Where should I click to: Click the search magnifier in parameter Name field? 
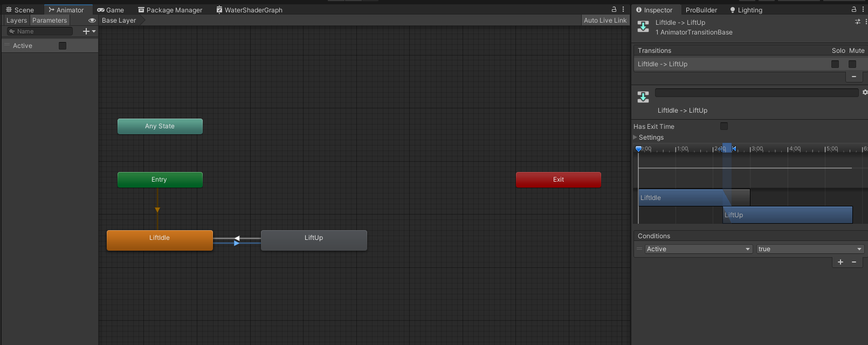point(12,31)
